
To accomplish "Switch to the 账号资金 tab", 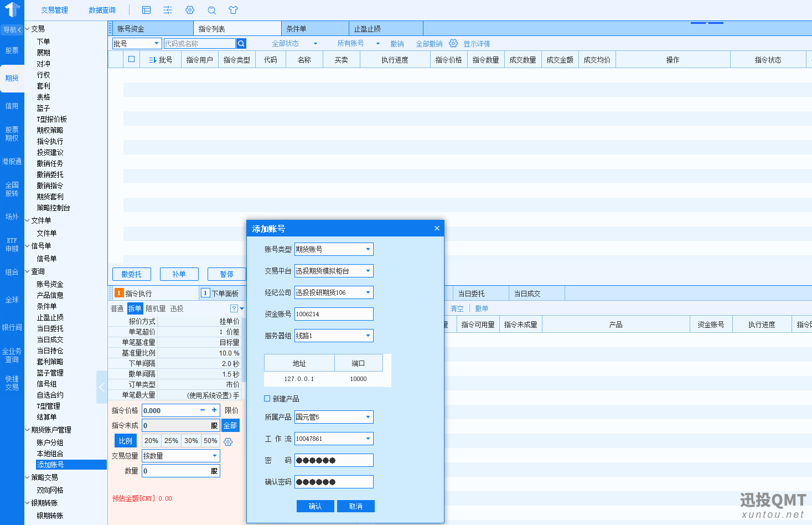I will point(153,28).
